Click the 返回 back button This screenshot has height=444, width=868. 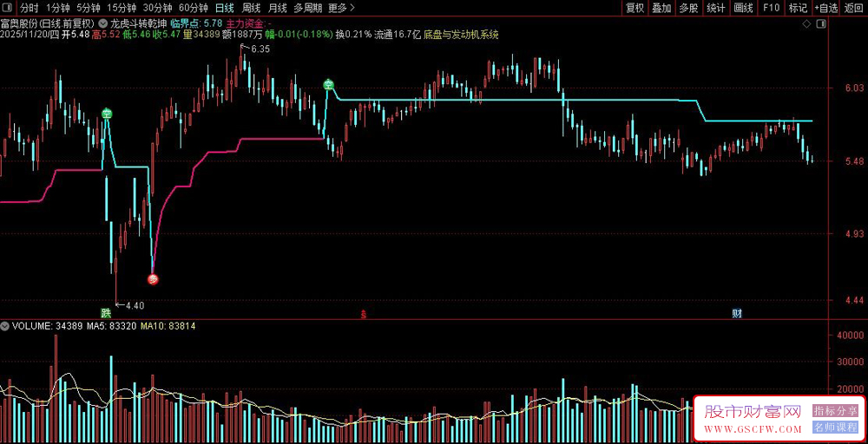[853, 8]
